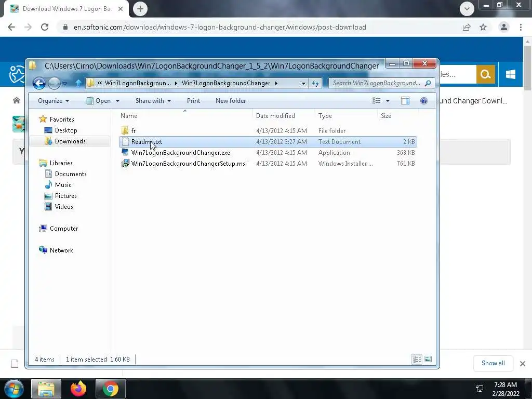The image size is (532, 399).
Task: Click Chrome share page icon
Action: click(467, 27)
